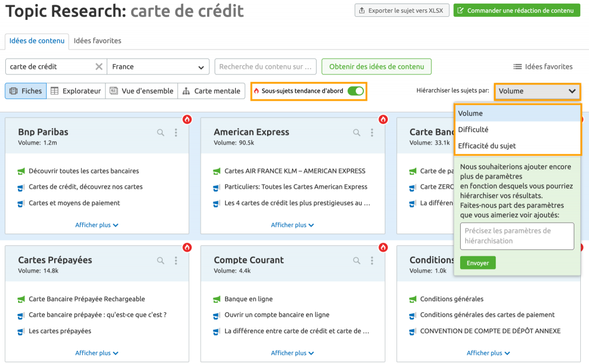
Task: Click trending flame badge on Bnp Paribas card
Action: tap(187, 119)
